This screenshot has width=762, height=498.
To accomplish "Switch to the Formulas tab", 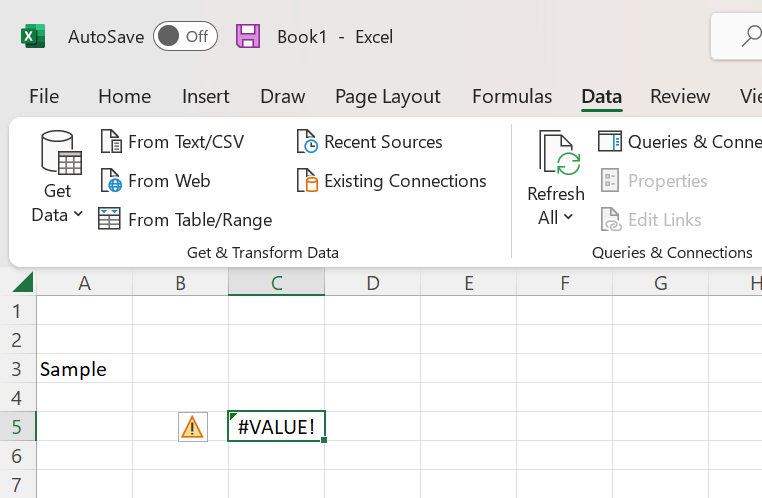I will click(512, 96).
